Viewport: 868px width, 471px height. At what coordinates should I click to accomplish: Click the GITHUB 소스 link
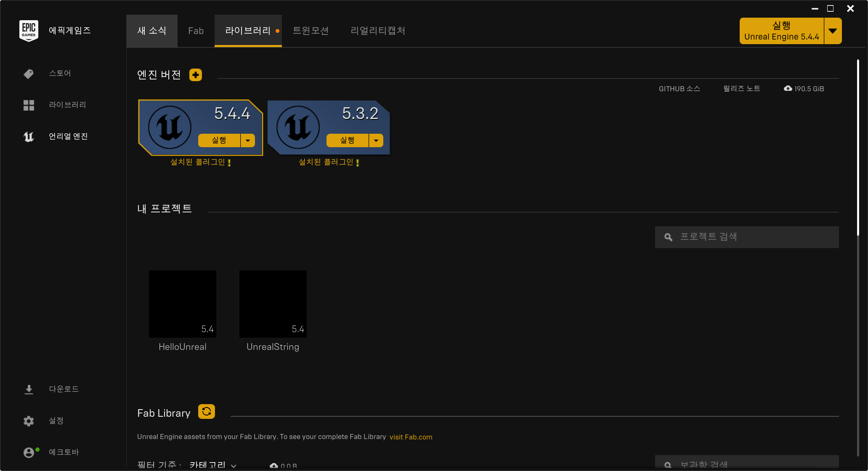679,89
